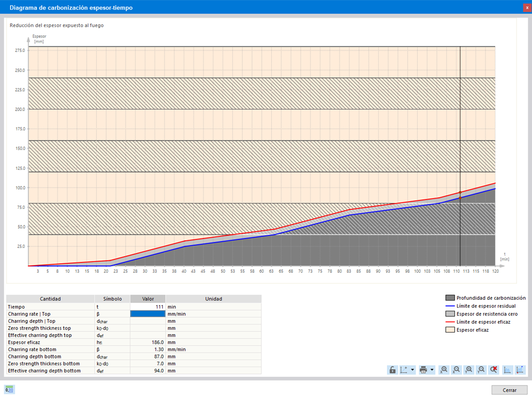Click the Cantidad column header

[50, 299]
